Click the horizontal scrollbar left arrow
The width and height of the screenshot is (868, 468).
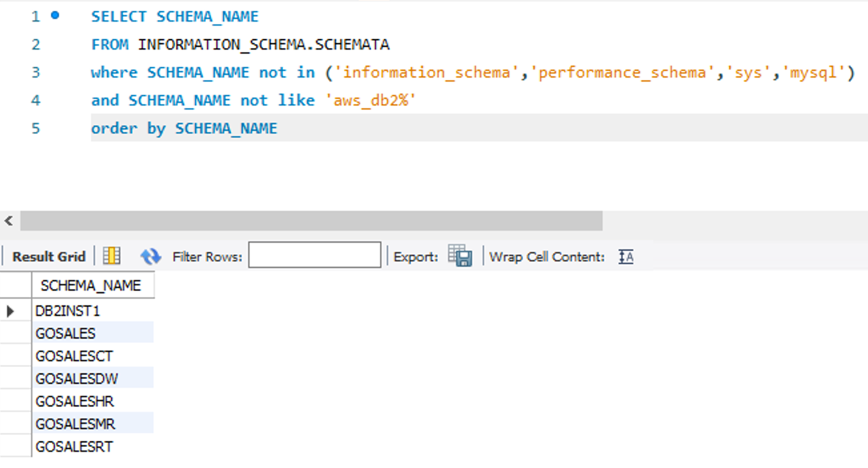tap(10, 221)
